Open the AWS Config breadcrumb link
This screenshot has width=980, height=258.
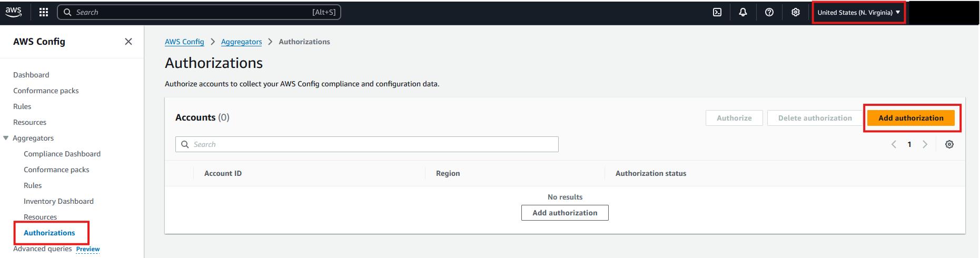(x=184, y=42)
